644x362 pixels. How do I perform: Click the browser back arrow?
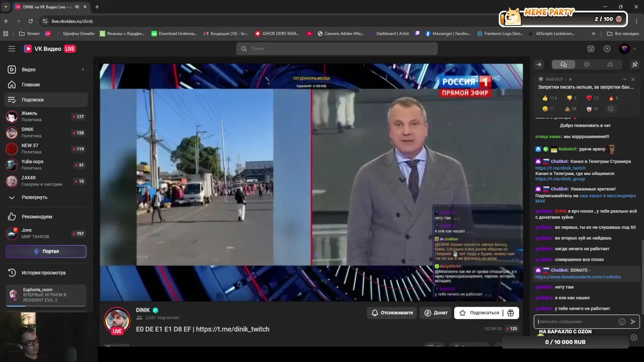tap(7, 21)
